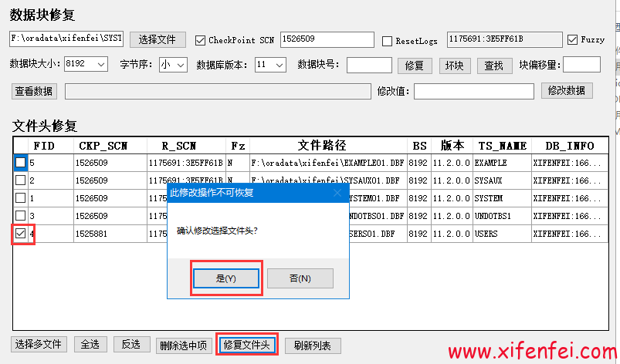Click the 文件路径 column header
Image resolution: width=620 pixels, height=364 pixels.
[328, 146]
